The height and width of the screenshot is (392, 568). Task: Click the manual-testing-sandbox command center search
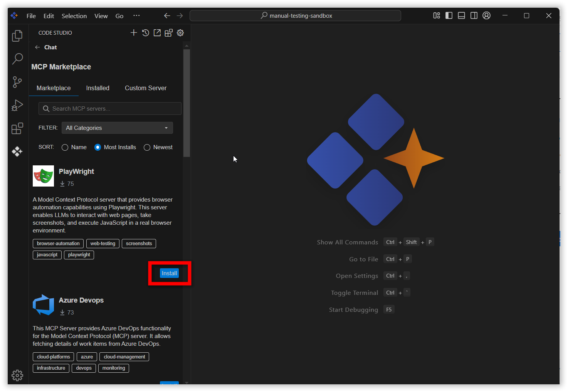295,16
